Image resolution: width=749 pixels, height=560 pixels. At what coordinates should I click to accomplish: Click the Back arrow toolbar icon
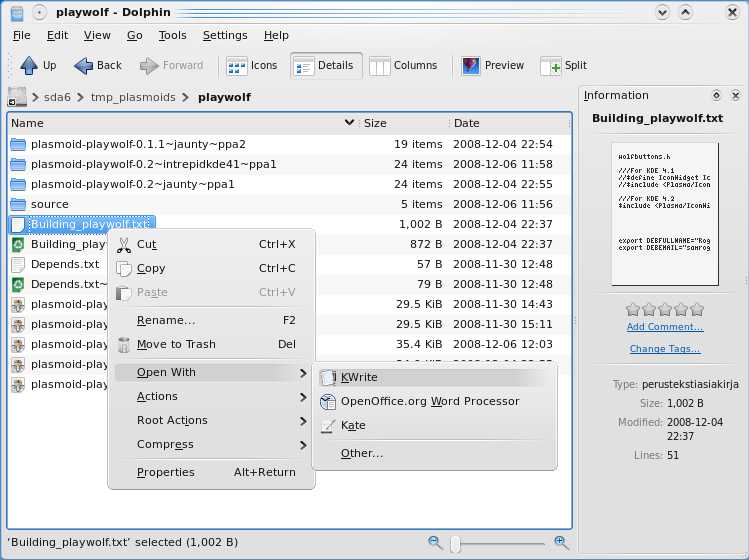coord(85,66)
